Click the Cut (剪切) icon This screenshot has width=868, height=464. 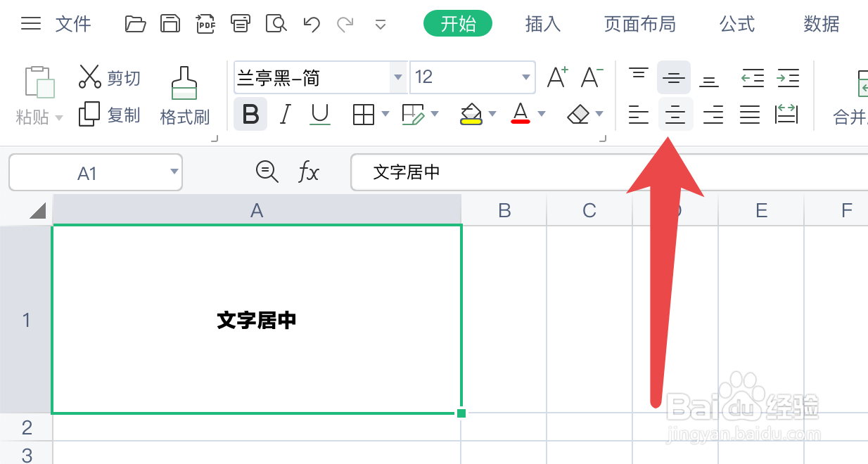coord(91,77)
